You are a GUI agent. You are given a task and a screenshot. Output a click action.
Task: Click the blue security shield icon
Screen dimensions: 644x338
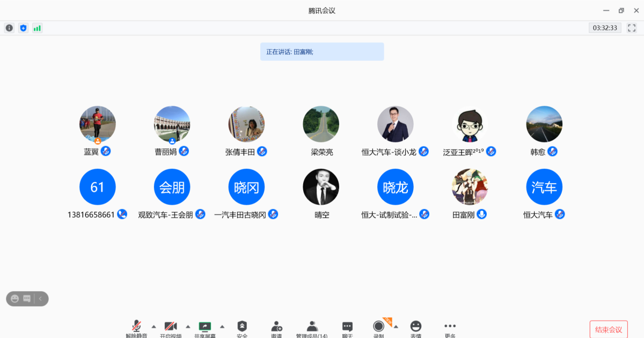pyautogui.click(x=23, y=28)
